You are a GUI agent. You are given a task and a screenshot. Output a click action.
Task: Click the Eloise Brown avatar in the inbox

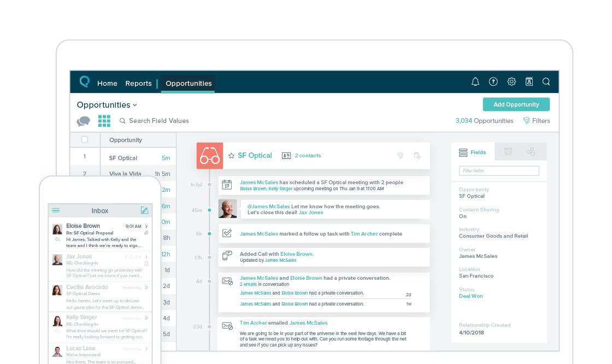(x=57, y=229)
